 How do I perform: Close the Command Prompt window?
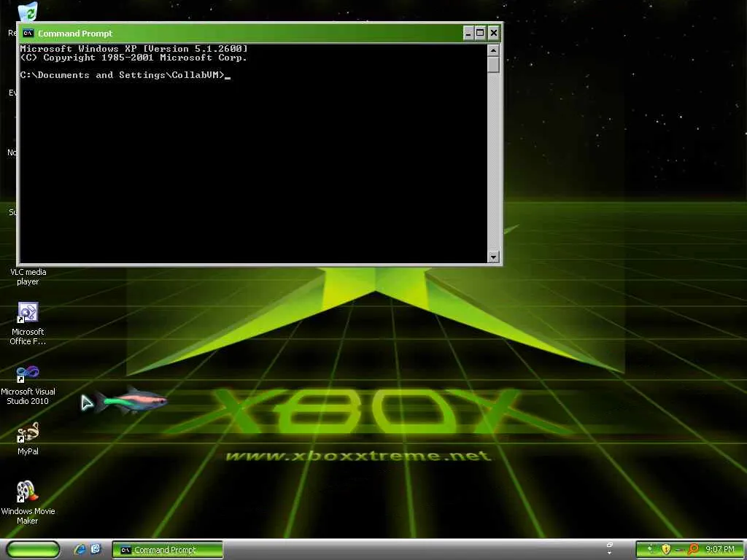[x=494, y=33]
